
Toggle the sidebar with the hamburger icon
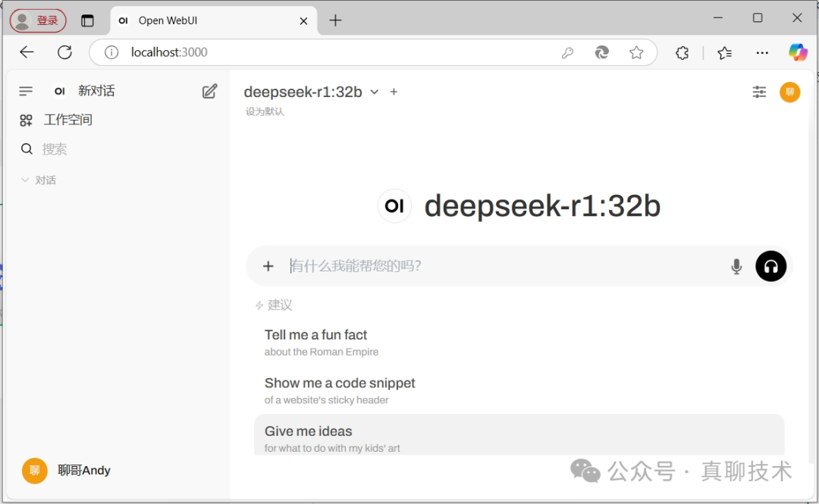click(x=25, y=90)
